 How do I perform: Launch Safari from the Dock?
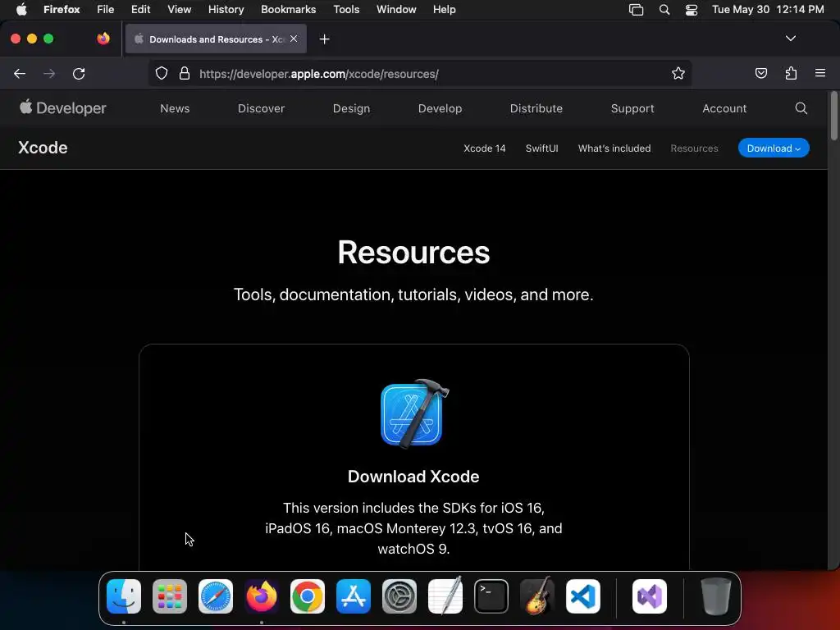216,596
